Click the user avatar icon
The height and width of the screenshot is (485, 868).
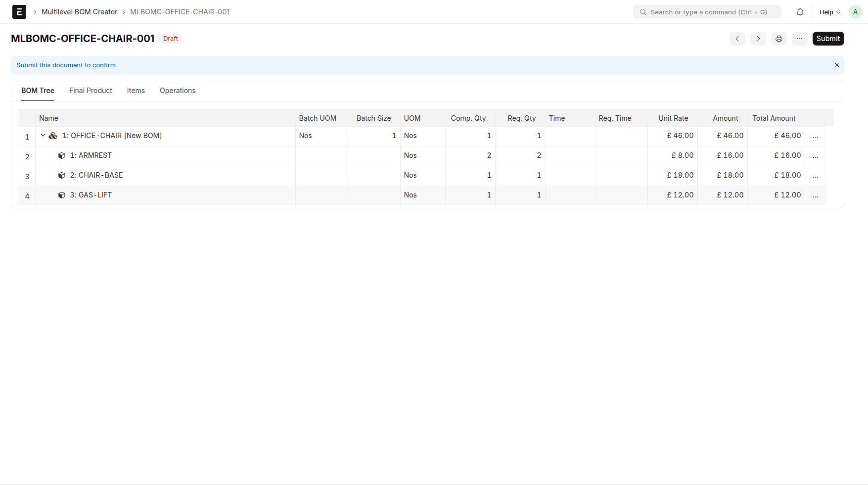[855, 12]
